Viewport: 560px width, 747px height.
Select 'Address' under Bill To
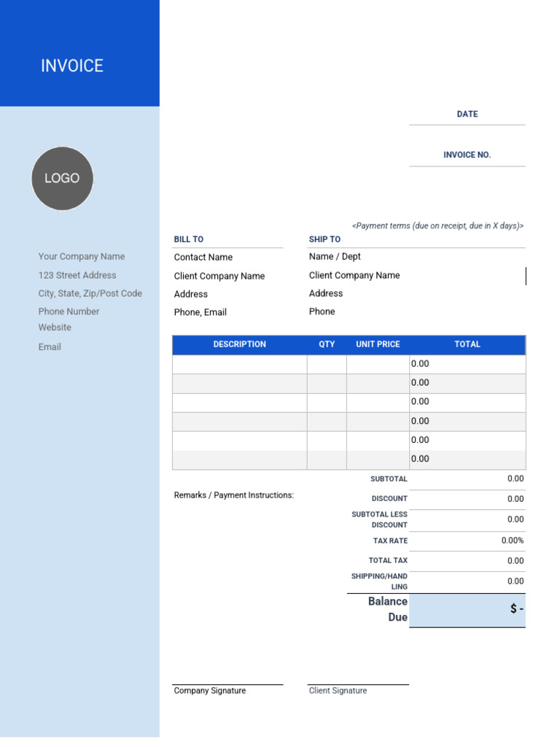[191, 295]
